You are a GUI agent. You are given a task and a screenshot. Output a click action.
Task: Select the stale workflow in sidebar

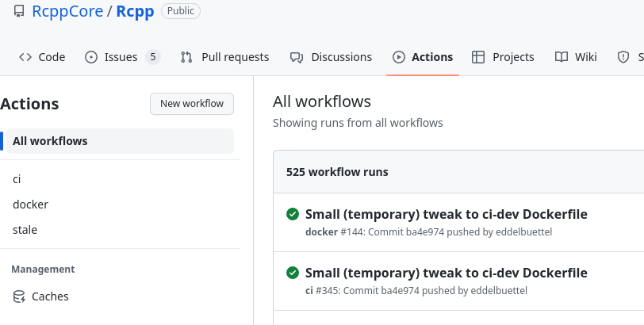(x=25, y=230)
